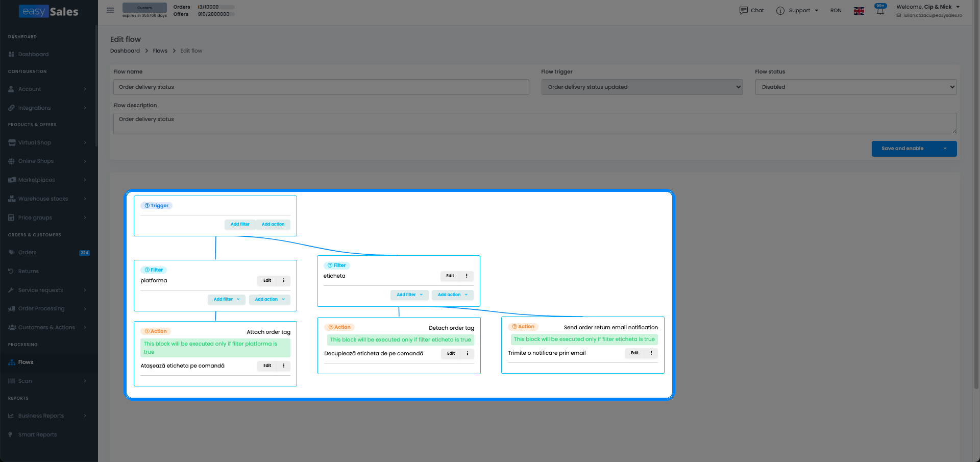Click the RON currency selector
The height and width of the screenshot is (462, 980).
pos(836,11)
